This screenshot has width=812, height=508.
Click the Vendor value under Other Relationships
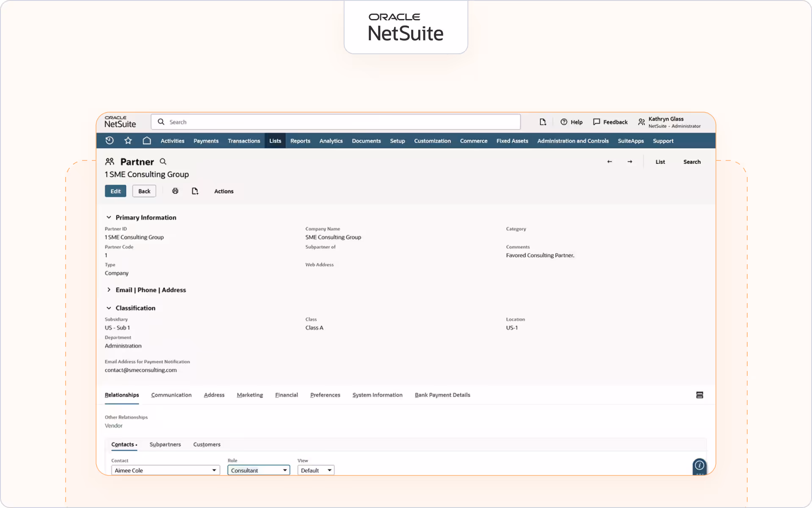[113, 426]
